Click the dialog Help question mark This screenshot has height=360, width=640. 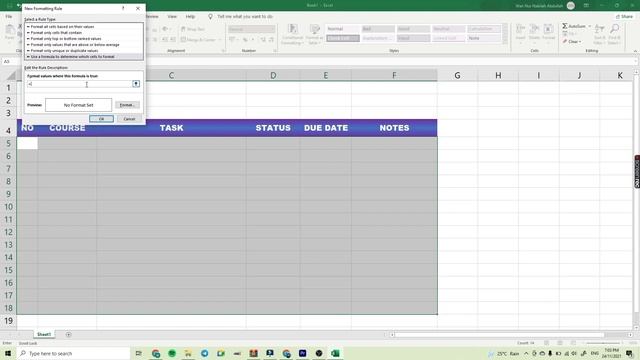tap(123, 8)
